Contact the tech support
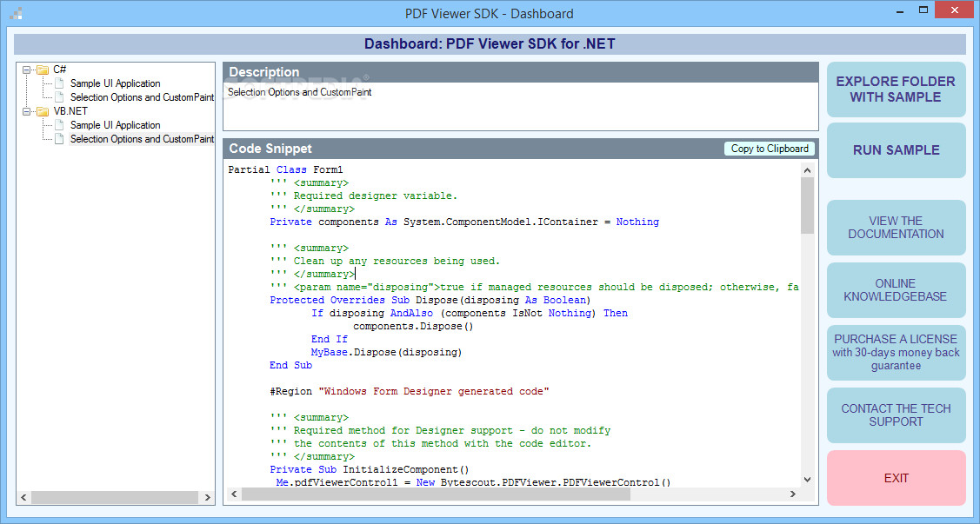980x524 pixels. [x=896, y=415]
